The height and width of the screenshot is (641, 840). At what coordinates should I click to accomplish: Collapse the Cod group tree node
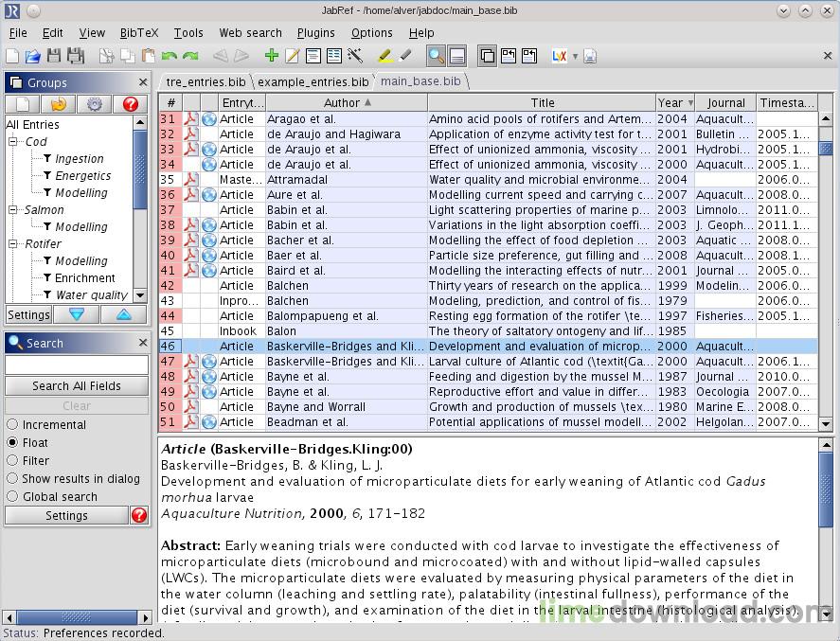point(13,141)
